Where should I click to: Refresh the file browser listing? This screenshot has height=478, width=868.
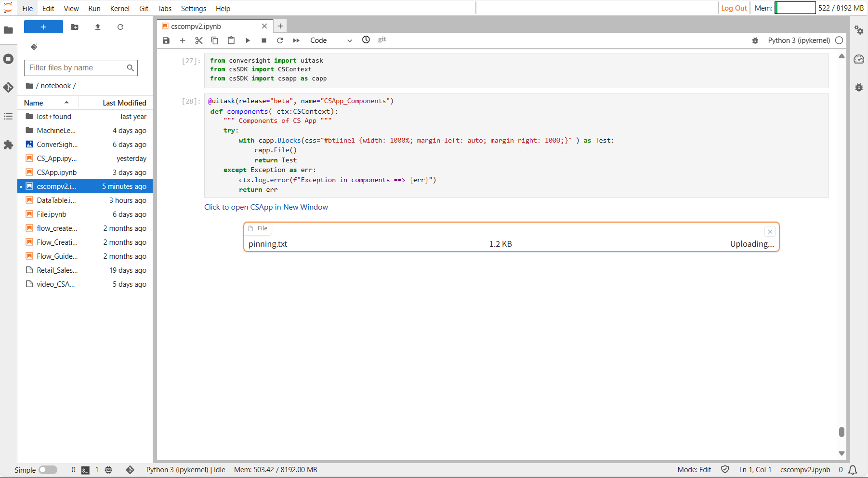pos(120,27)
